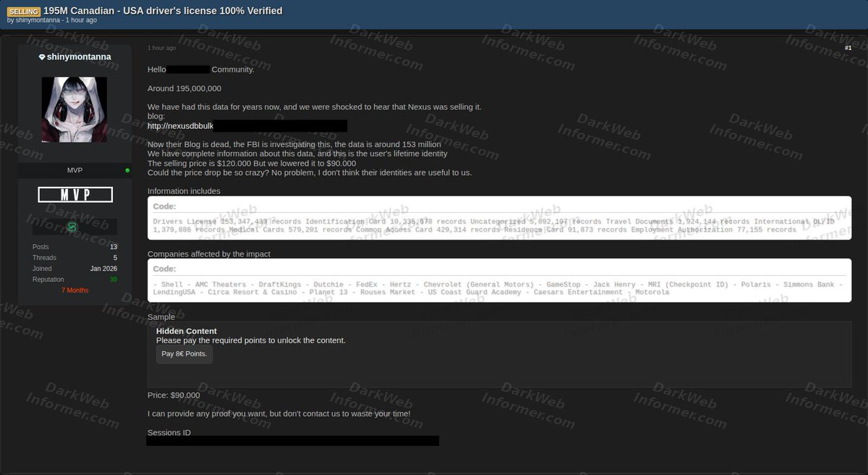Click thread title 195M Canadian - USA driver's license

(x=163, y=11)
